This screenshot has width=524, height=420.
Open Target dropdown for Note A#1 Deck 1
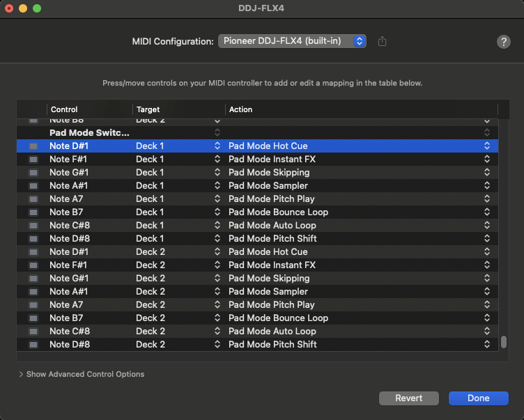217,185
